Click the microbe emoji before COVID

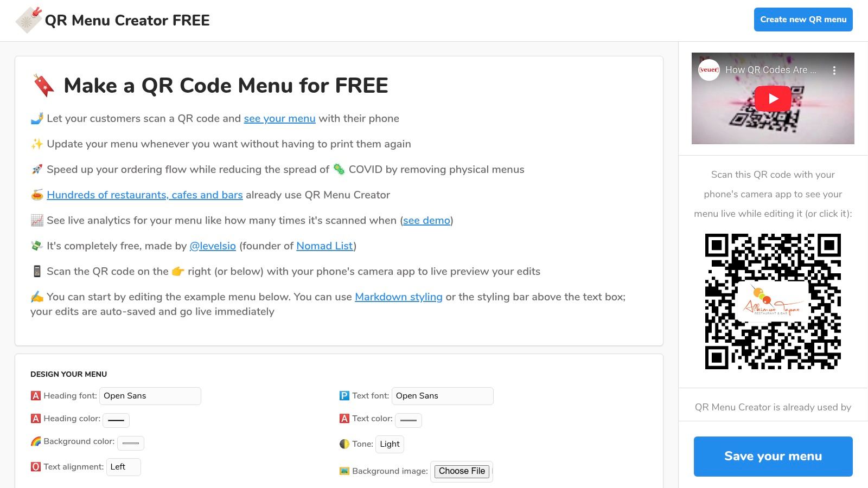(339, 169)
